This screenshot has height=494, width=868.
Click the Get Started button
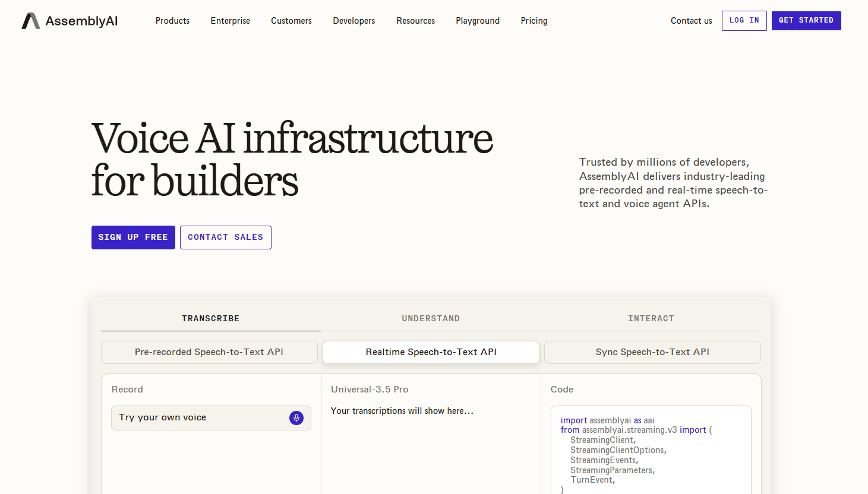(x=806, y=21)
